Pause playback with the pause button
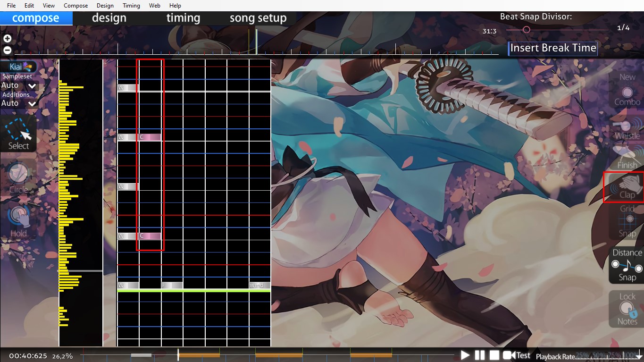This screenshot has height=362, width=644. (480, 355)
